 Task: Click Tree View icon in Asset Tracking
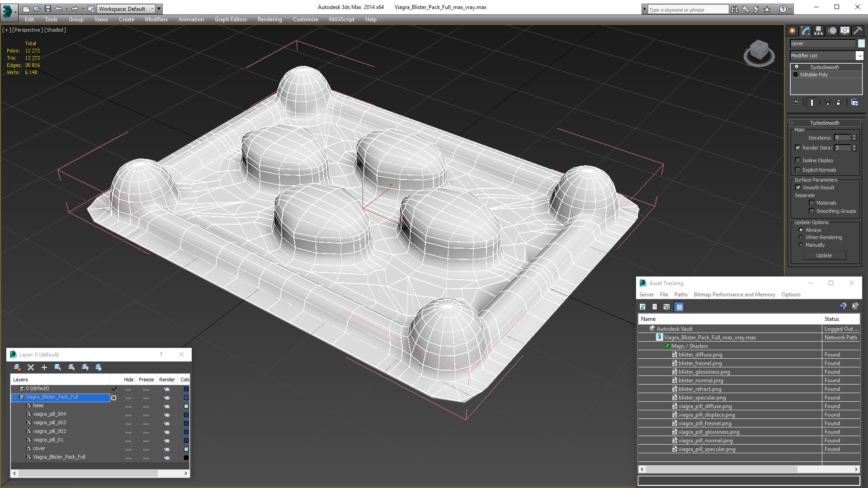tap(666, 307)
